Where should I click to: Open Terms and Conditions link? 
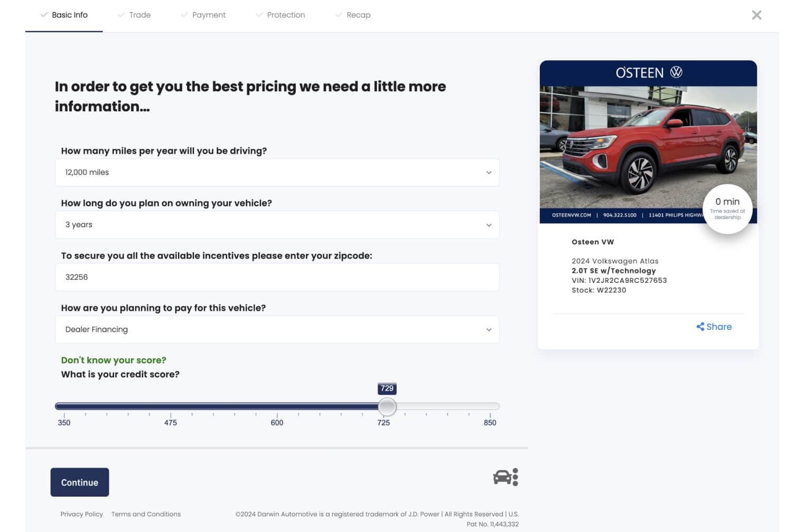[x=146, y=514]
